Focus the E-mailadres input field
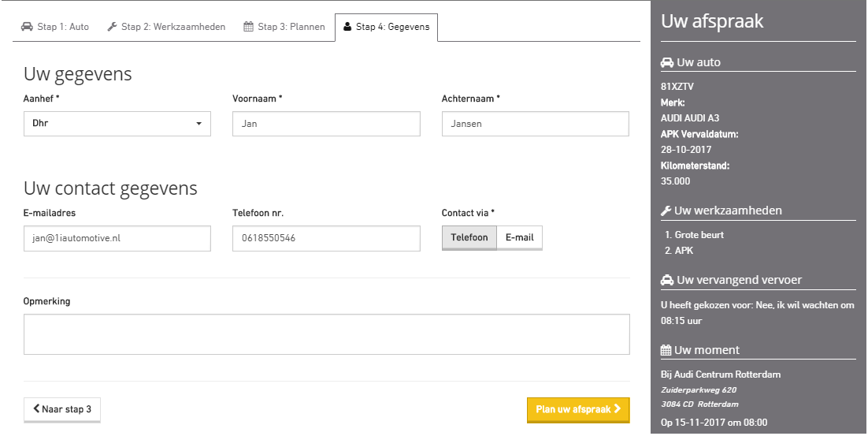Screen dimensions: 868x436 click(x=117, y=238)
